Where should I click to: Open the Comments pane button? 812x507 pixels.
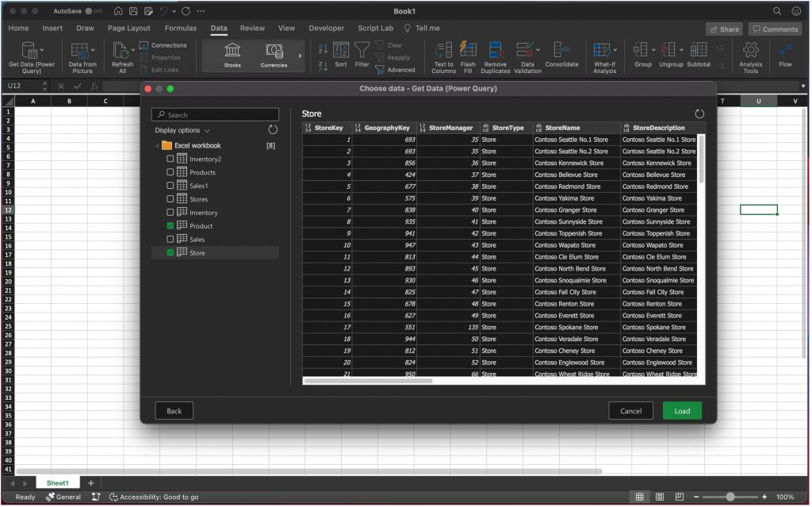[776, 29]
